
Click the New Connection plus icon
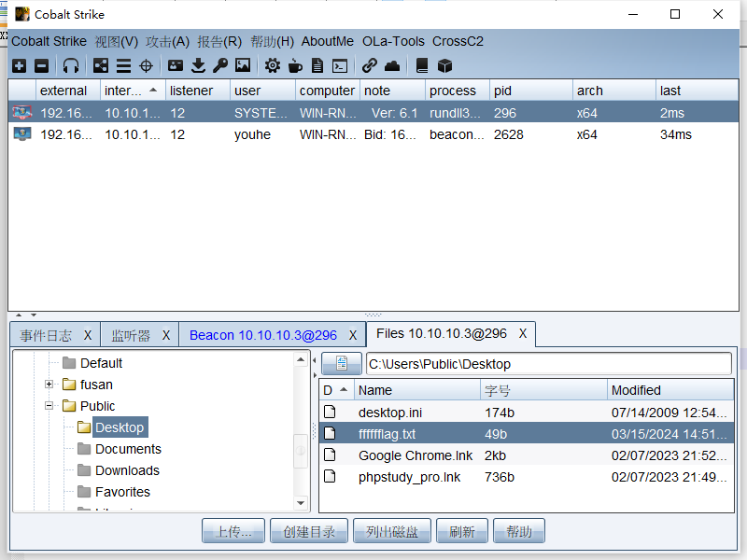click(19, 65)
